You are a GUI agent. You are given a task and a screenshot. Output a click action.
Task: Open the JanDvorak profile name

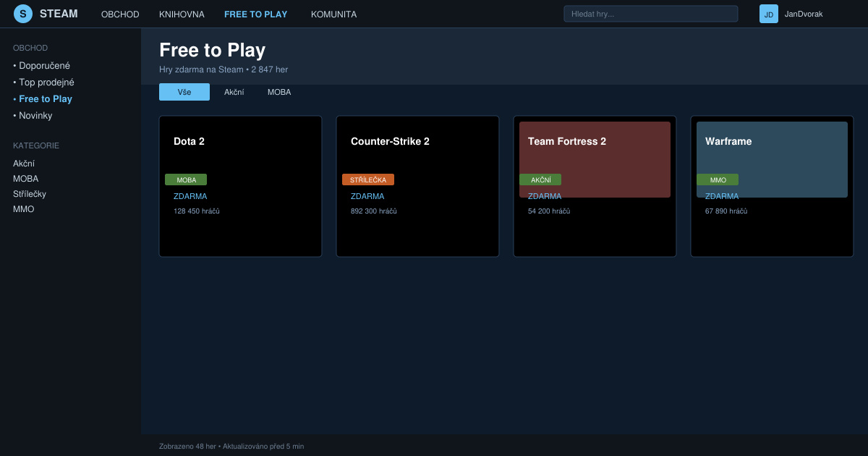pos(804,14)
